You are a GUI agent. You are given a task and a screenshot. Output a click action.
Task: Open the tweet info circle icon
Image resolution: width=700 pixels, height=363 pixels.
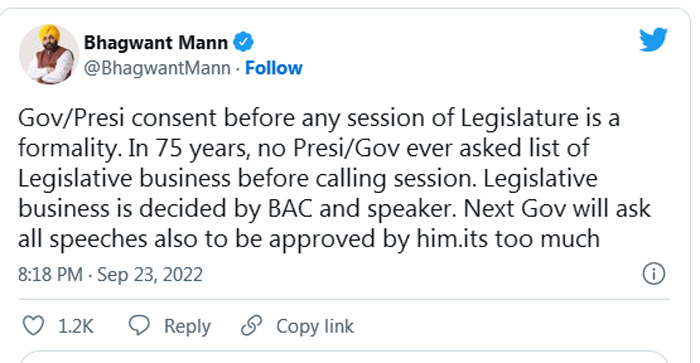tap(654, 274)
